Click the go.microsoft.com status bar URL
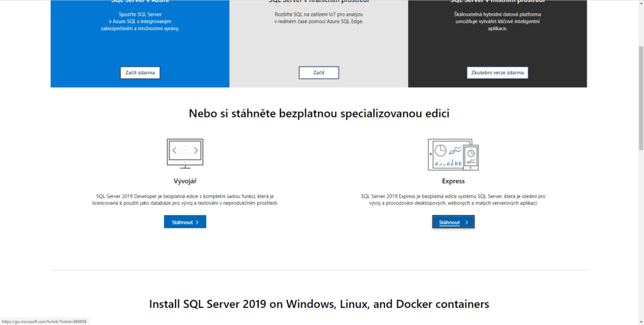644x325 pixels. pyautogui.click(x=44, y=321)
